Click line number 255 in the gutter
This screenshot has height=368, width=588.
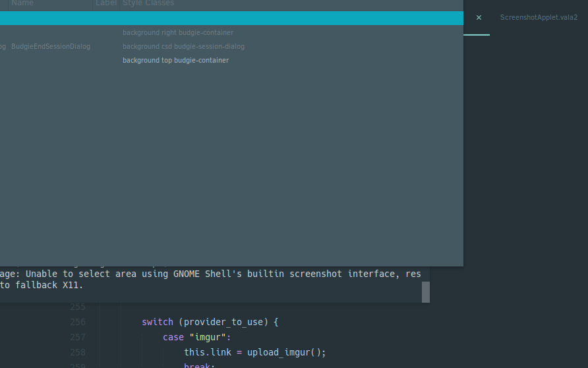[78, 307]
